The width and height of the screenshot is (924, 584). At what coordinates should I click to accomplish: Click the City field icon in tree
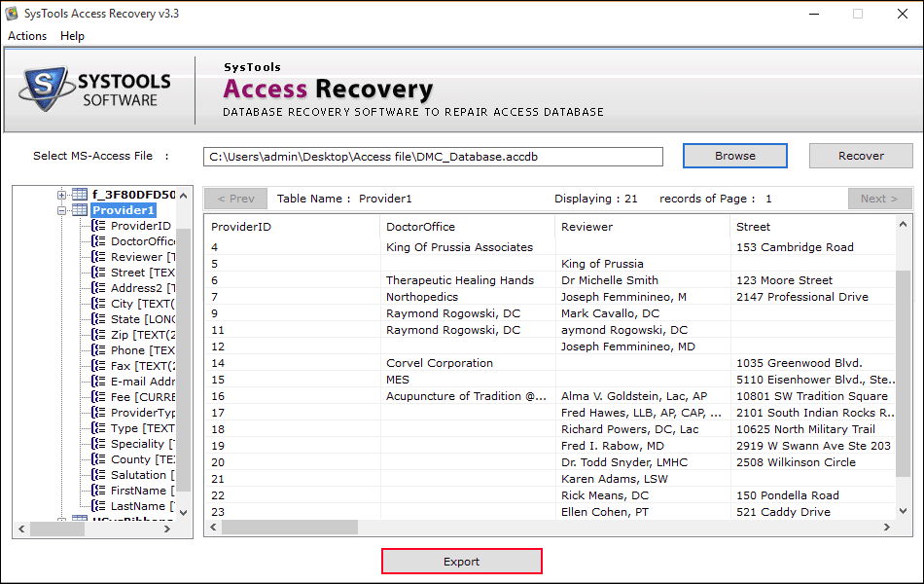[x=98, y=304]
